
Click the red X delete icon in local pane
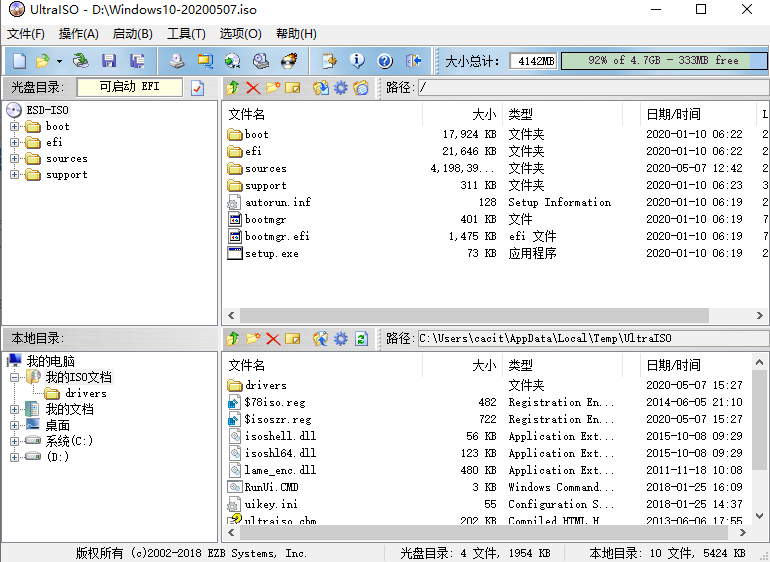coord(273,338)
